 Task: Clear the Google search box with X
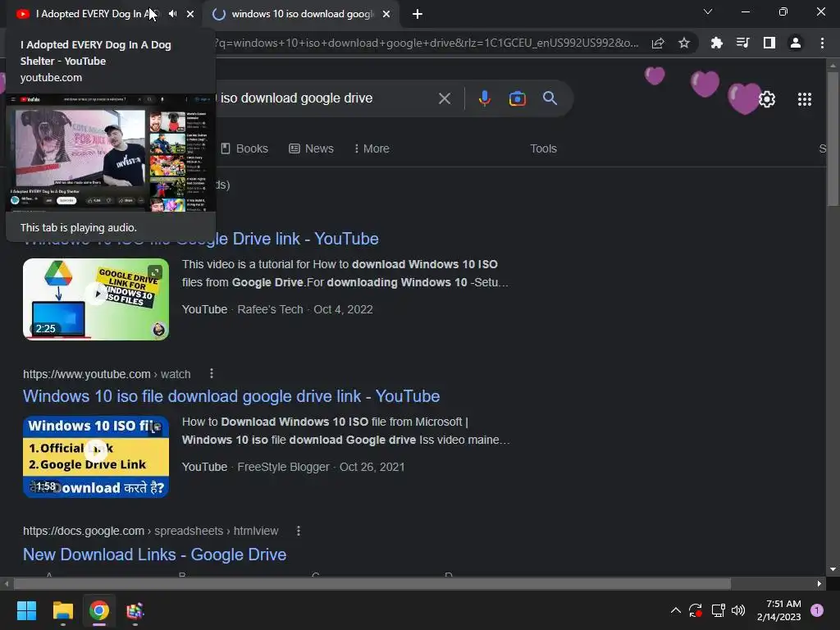[x=444, y=98]
